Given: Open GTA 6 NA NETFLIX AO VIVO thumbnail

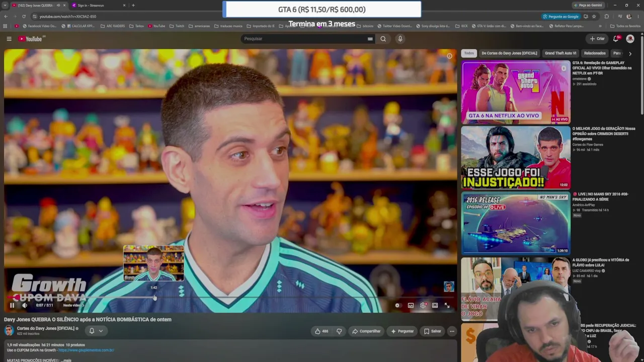Looking at the screenshot, I should pyautogui.click(x=516, y=92).
